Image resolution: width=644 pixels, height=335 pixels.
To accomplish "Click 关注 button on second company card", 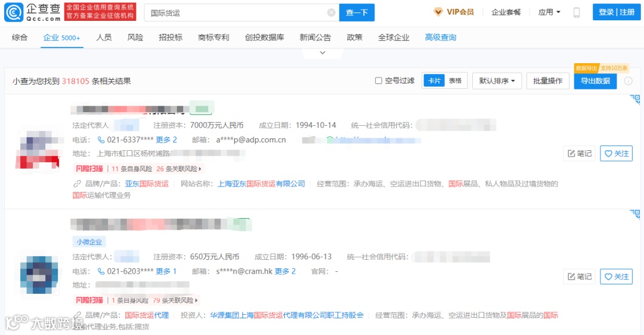I will (x=616, y=277).
